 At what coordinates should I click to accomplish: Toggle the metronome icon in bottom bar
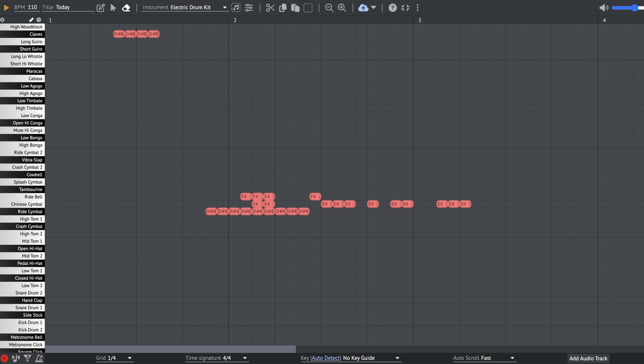tap(39, 358)
